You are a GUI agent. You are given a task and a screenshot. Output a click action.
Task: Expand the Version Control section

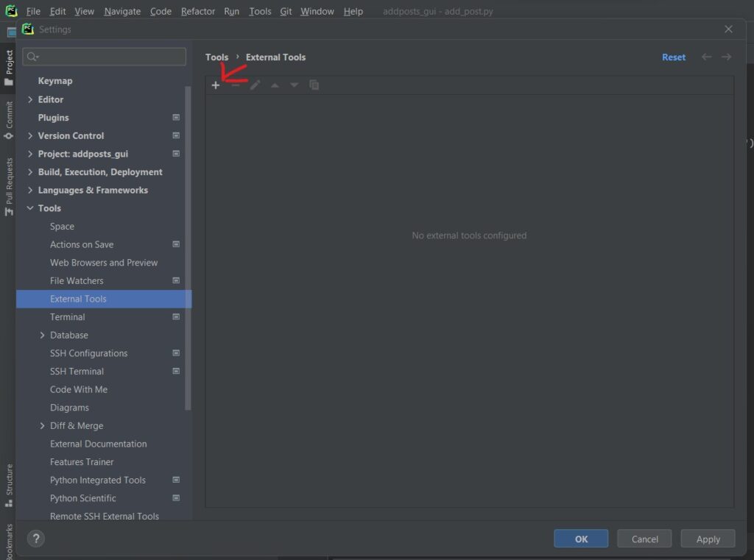tap(30, 136)
